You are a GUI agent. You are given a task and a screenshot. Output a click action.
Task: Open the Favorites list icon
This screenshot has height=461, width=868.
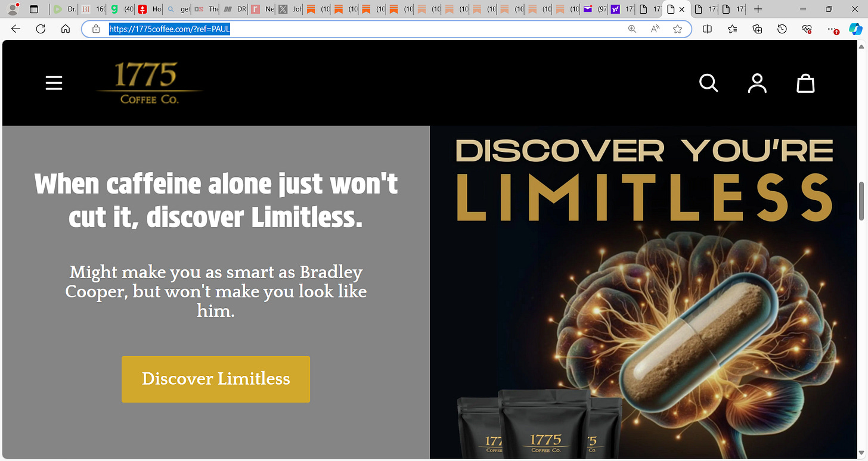pos(732,29)
